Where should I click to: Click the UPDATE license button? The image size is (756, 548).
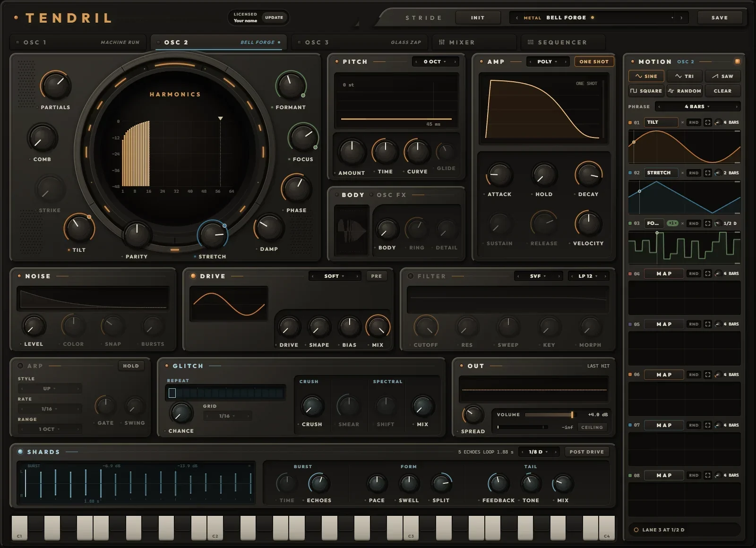(x=274, y=18)
